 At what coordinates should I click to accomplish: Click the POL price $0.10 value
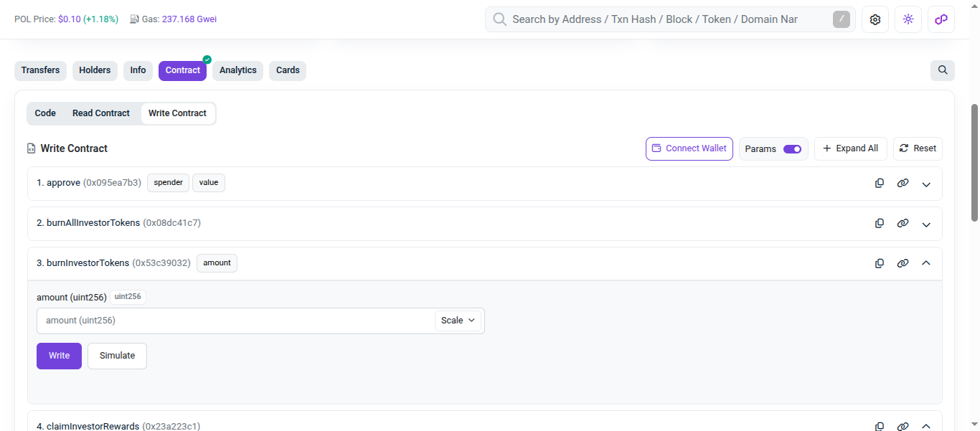pyautogui.click(x=69, y=19)
